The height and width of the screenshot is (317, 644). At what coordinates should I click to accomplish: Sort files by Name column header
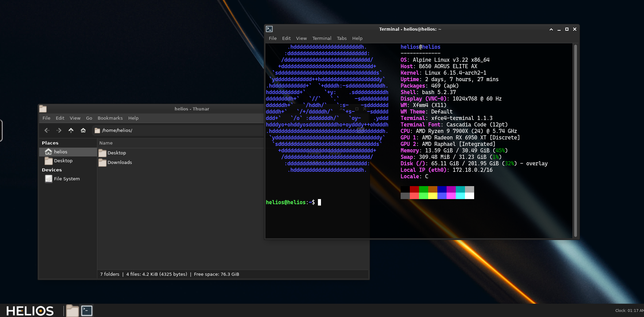[x=180, y=143]
